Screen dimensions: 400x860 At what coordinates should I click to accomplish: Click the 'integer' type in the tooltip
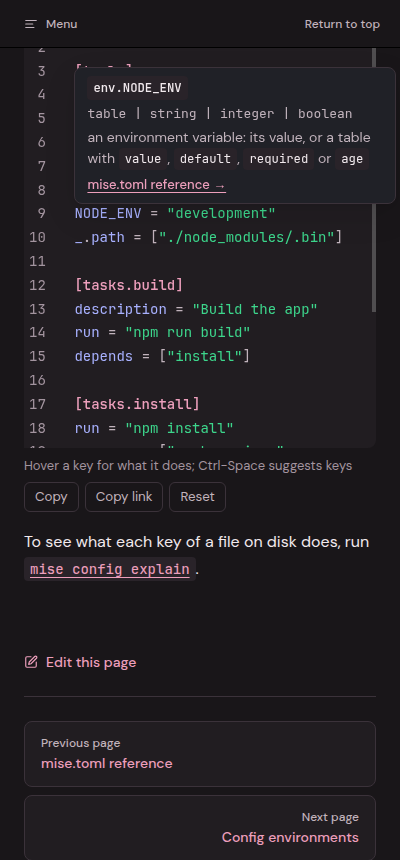click(246, 114)
